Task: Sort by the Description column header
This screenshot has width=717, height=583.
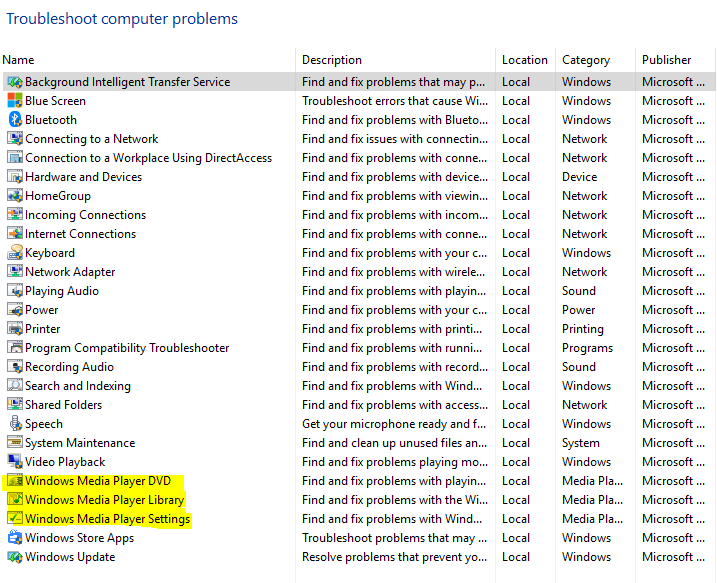Action: click(332, 60)
